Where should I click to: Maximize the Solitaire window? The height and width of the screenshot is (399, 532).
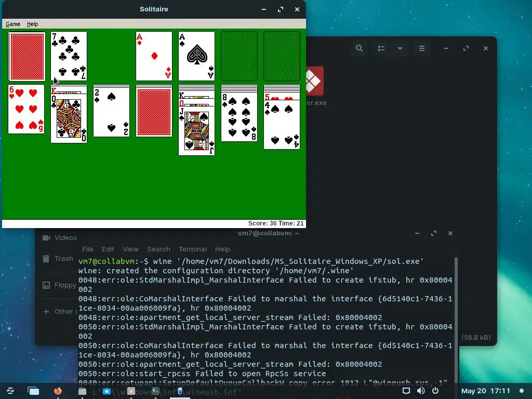point(281,9)
